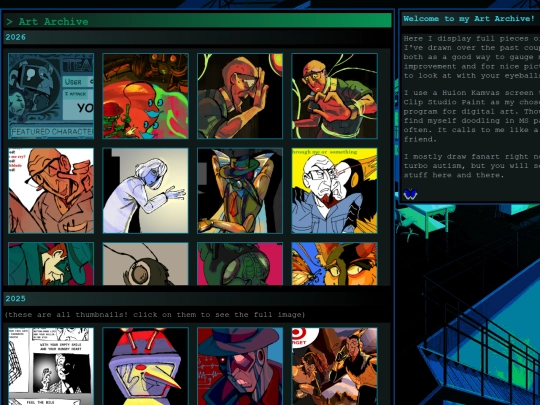Open the red cyborg in fedora thumbnail
Screen dimensions: 540x405
[240, 366]
